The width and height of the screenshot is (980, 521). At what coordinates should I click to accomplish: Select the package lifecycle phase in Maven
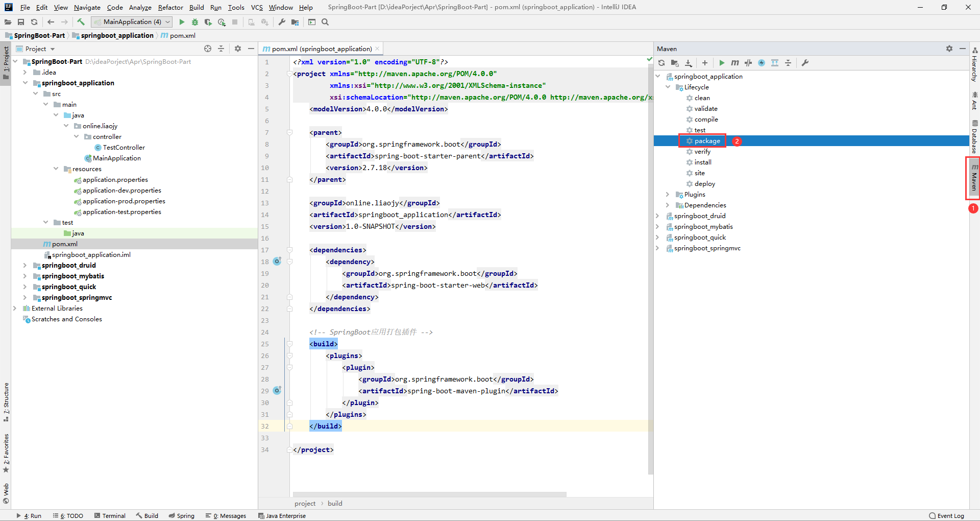point(707,140)
